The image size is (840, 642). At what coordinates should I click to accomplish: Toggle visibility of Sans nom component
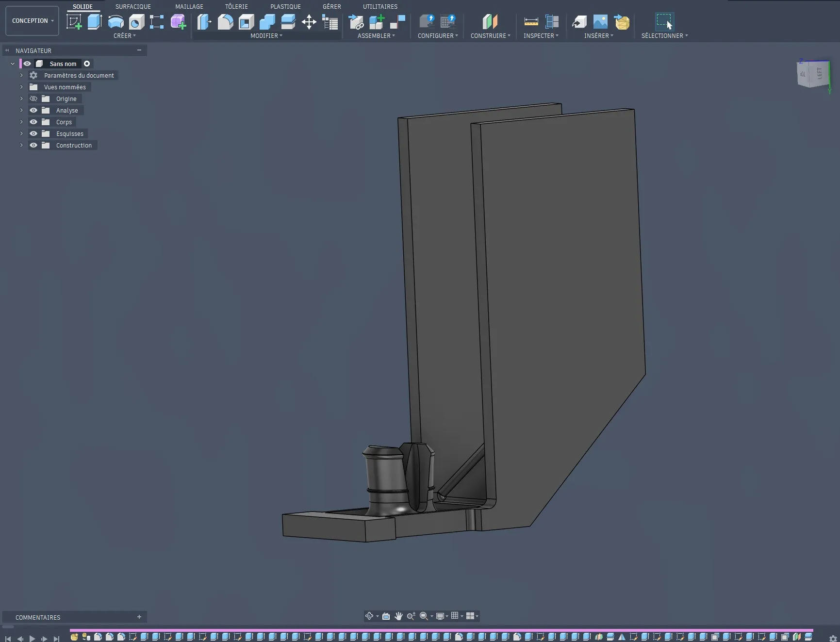27,64
